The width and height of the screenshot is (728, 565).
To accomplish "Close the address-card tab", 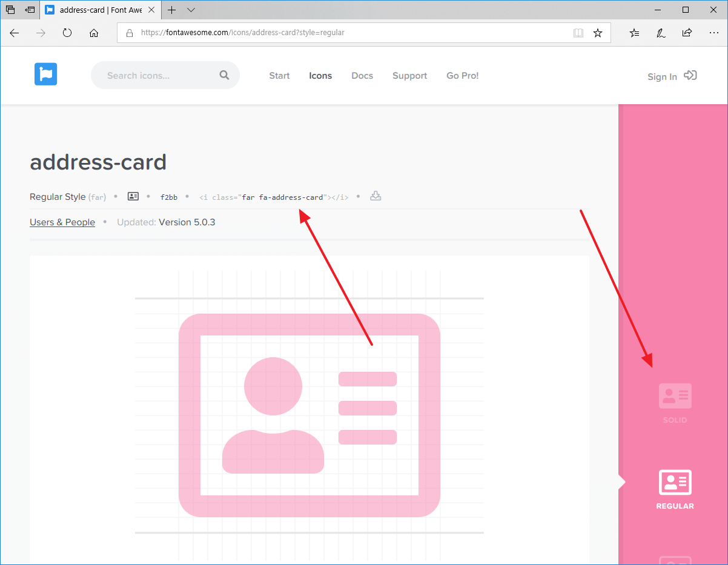I will coord(153,10).
